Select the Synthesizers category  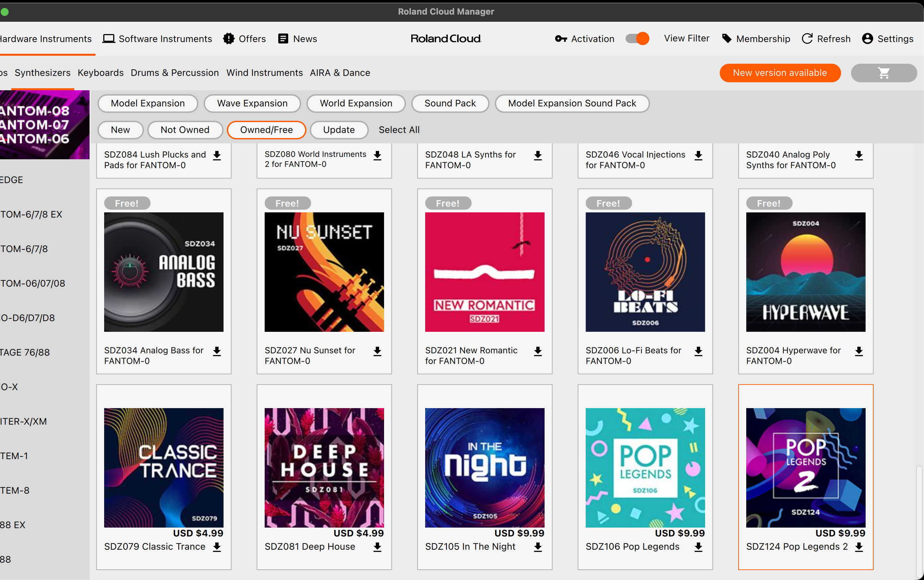pyautogui.click(x=42, y=72)
